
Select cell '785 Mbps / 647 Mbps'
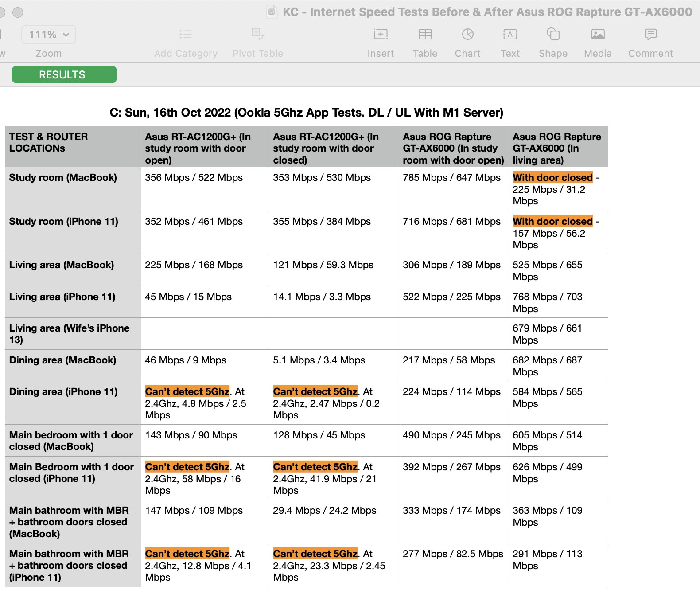[x=454, y=189]
